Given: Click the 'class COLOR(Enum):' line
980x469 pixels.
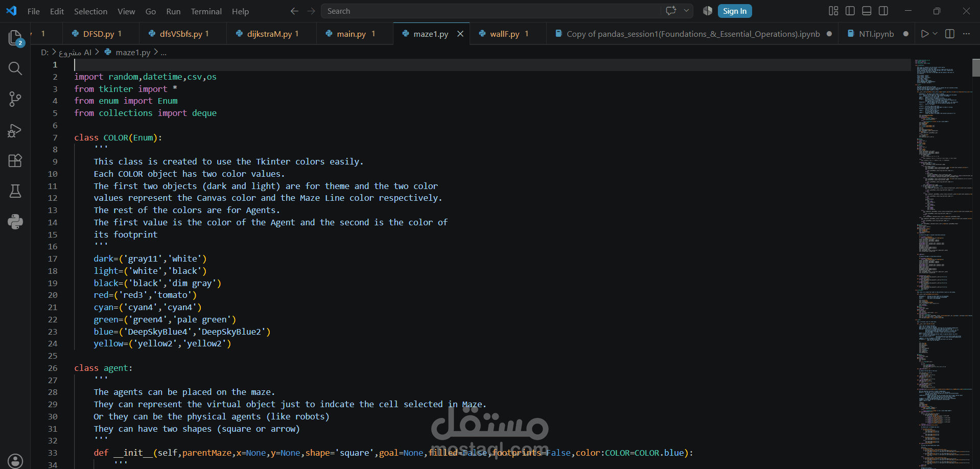Looking at the screenshot, I should (118, 137).
